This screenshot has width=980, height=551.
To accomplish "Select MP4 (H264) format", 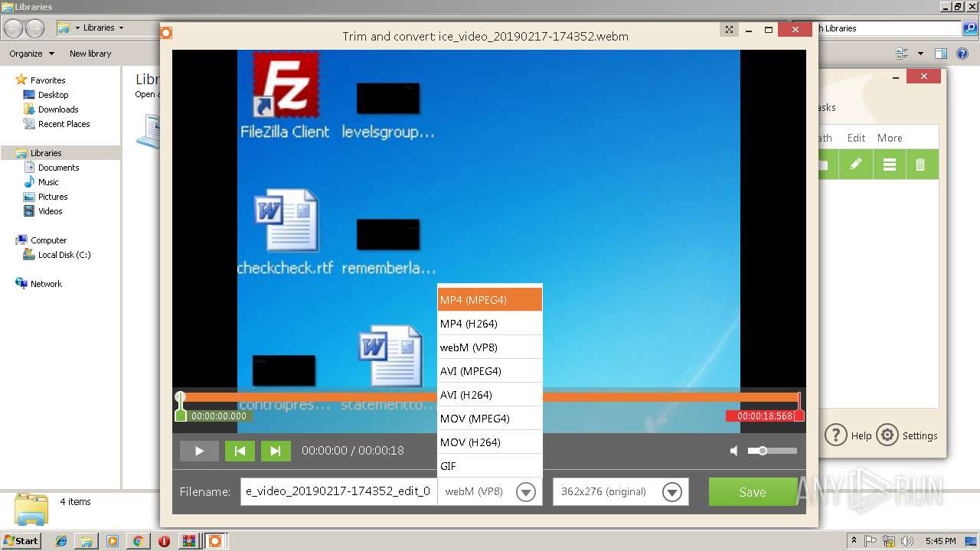I will click(490, 324).
